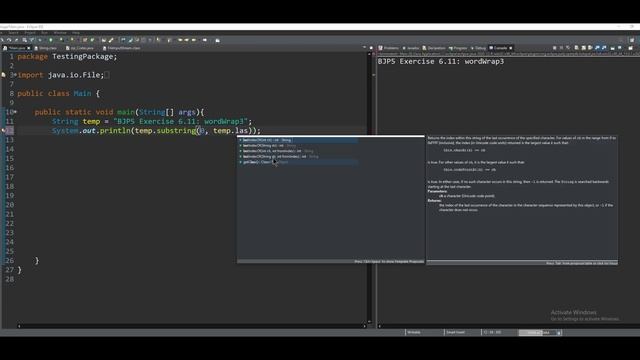Collapse the main method at line 10
640x360 pixels.
point(16,111)
